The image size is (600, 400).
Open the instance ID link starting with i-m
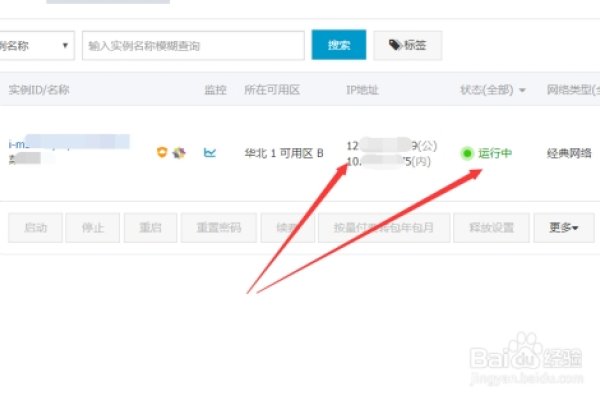[69, 142]
